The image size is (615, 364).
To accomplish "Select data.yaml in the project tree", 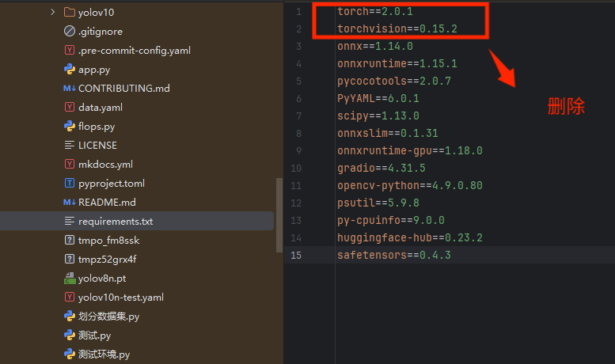I will 101,108.
